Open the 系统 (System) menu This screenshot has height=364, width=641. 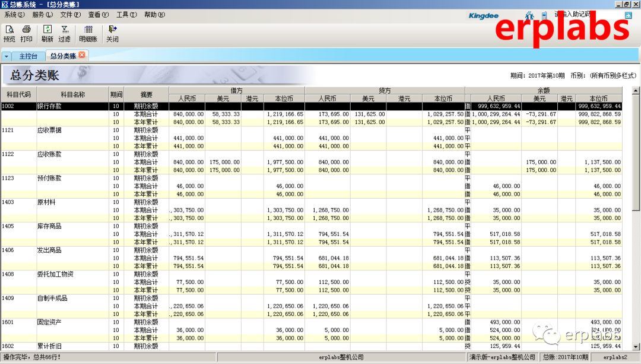click(x=14, y=14)
